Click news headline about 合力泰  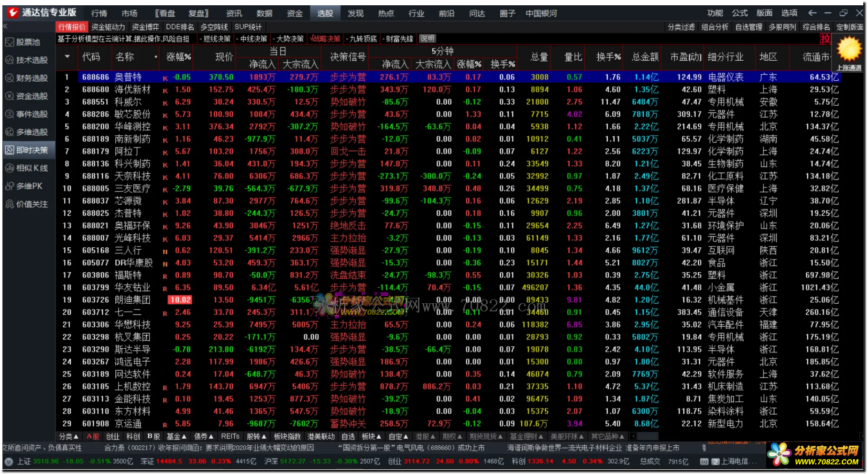pyautogui.click(x=209, y=448)
